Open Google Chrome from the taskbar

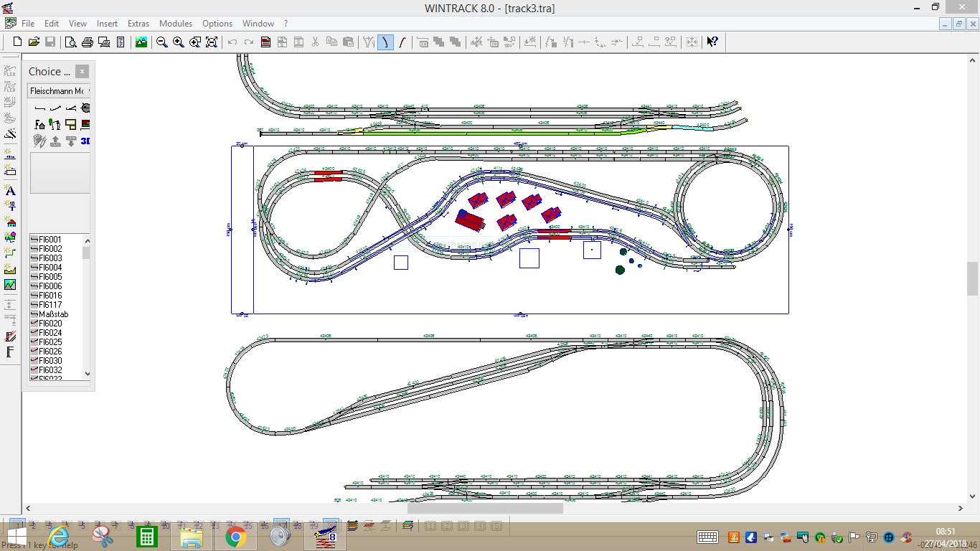pyautogui.click(x=235, y=537)
